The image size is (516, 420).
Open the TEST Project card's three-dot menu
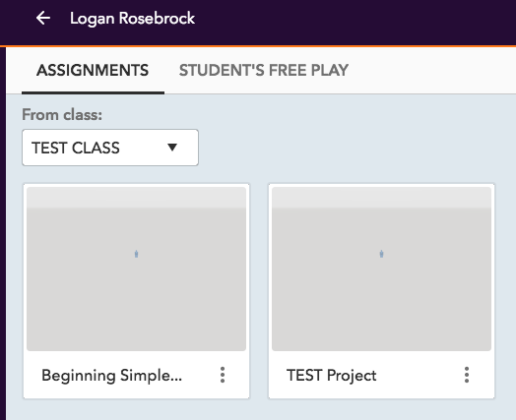pyautogui.click(x=467, y=375)
